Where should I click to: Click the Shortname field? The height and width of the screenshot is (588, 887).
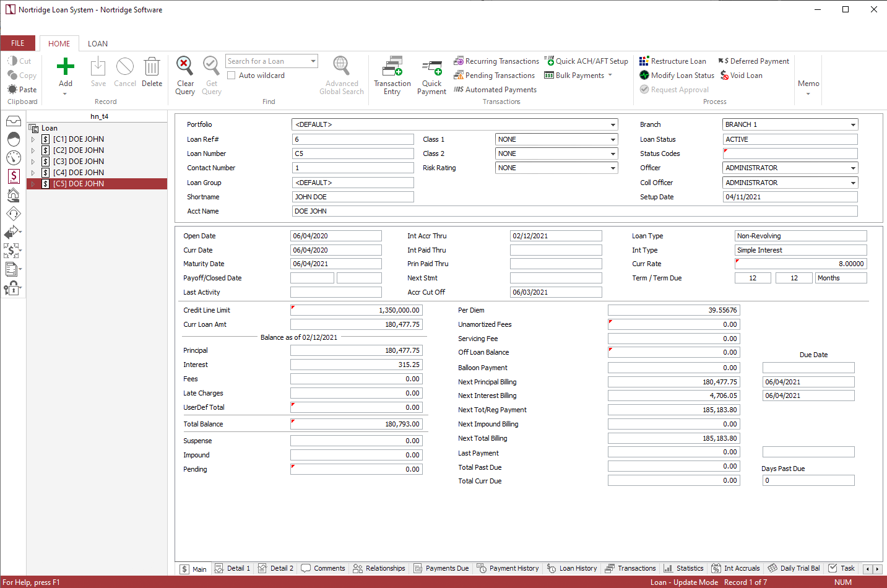[353, 197]
